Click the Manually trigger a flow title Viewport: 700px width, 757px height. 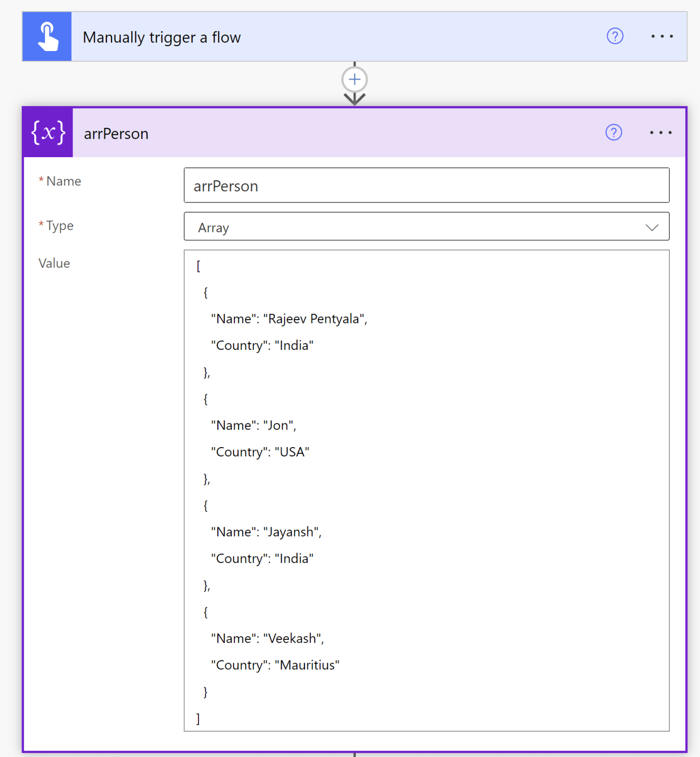point(162,36)
